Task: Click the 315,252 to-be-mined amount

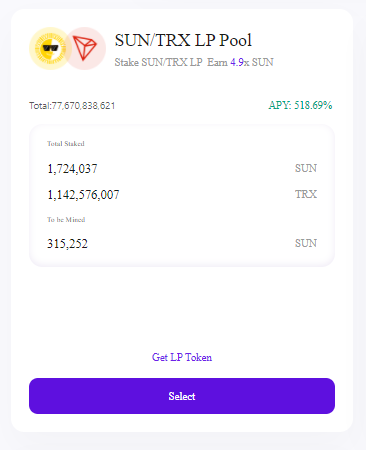Action: (67, 244)
